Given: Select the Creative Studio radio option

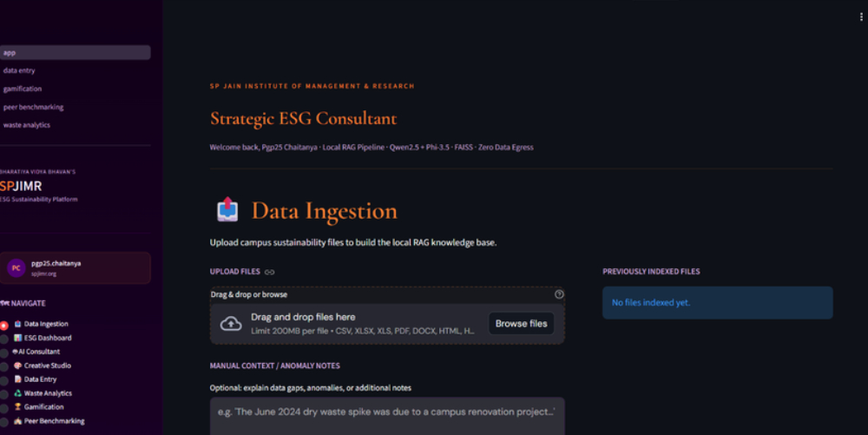Looking at the screenshot, I should point(3,367).
